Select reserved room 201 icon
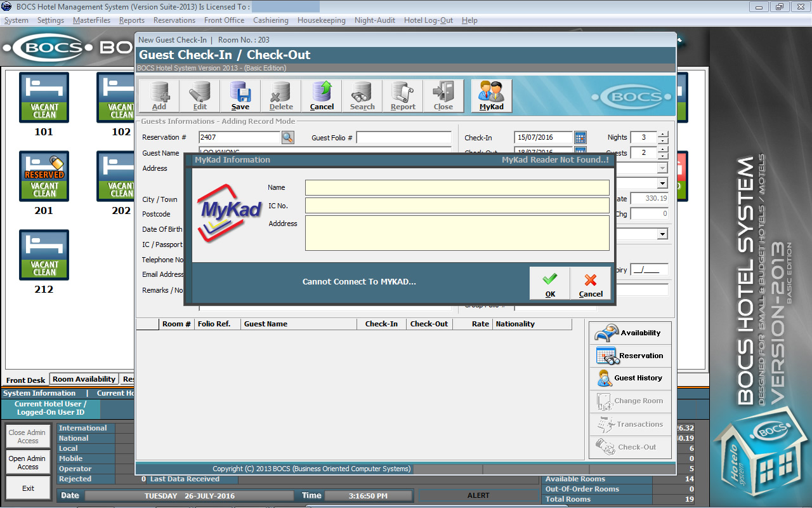The height and width of the screenshot is (508, 812). pos(44,177)
